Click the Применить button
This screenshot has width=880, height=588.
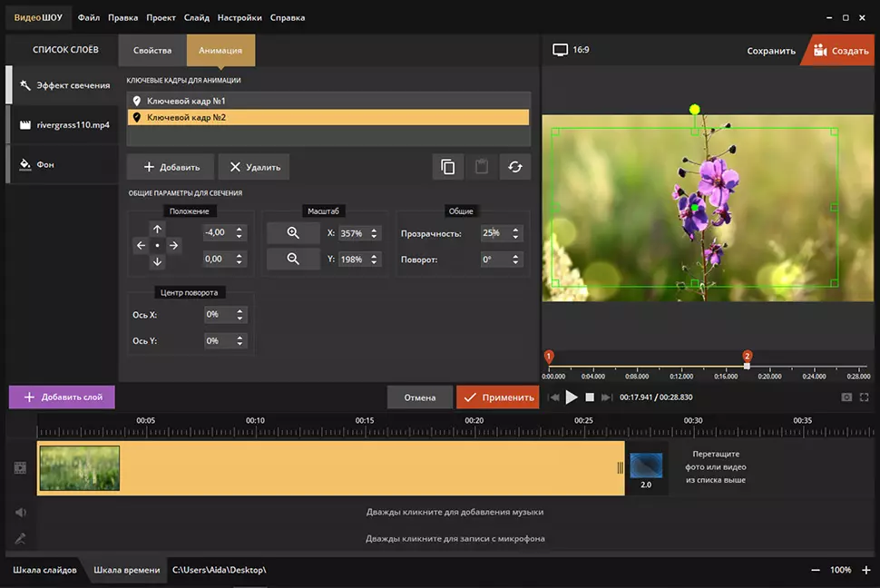[x=498, y=397]
